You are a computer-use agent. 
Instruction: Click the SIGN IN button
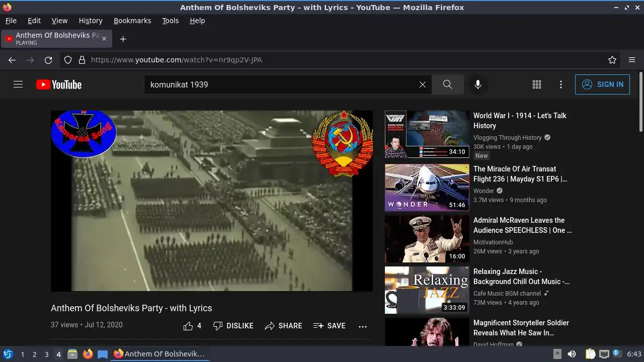(602, 84)
